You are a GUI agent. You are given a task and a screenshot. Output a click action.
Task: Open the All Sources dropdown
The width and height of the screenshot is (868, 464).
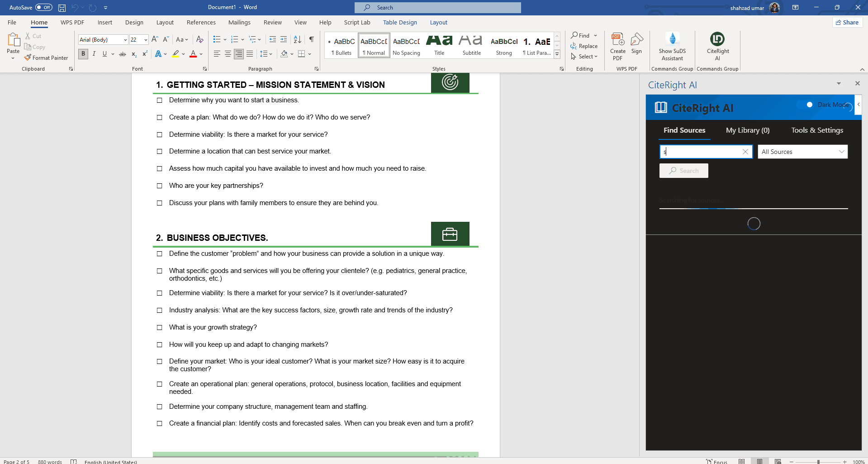click(802, 152)
